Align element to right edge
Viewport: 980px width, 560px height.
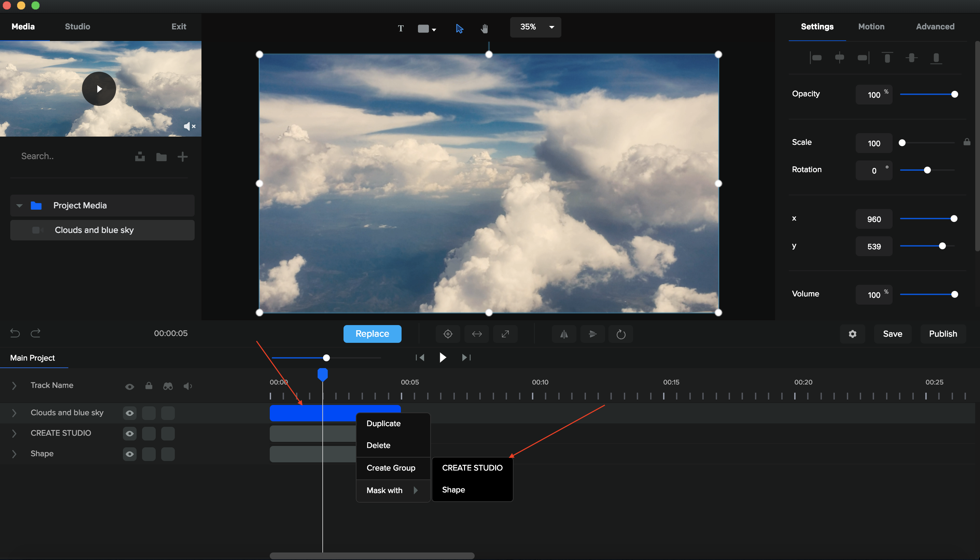click(863, 58)
